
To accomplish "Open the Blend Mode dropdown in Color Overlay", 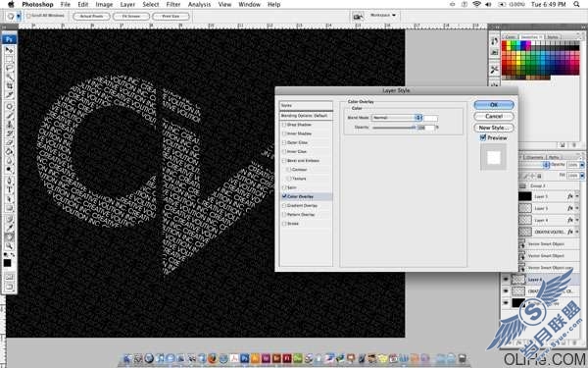I will (397, 118).
